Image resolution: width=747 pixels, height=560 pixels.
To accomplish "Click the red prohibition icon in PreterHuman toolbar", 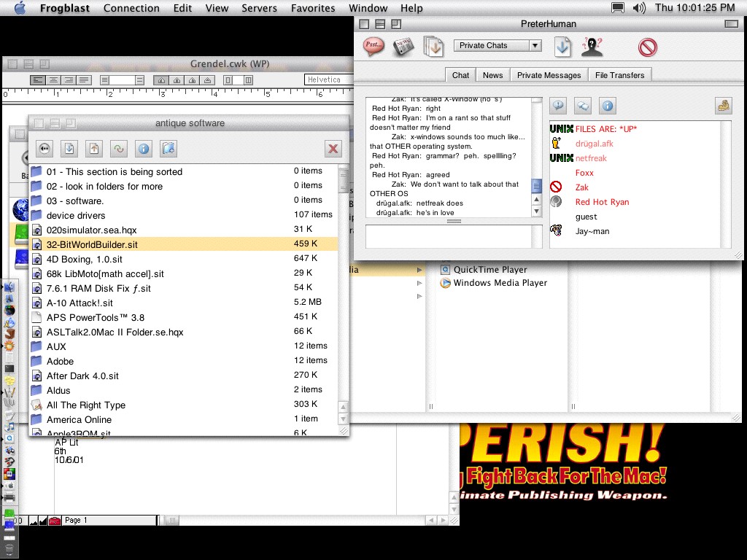I will tap(648, 47).
